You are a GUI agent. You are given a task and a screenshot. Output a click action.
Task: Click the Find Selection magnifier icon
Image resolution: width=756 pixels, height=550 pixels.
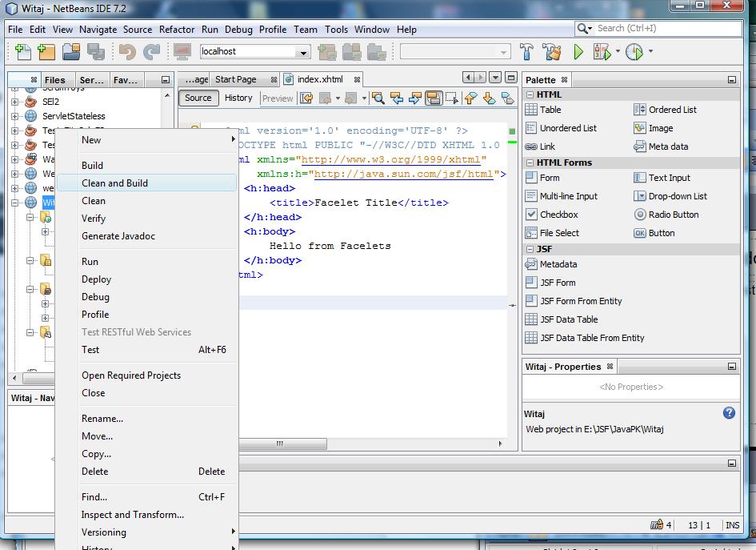point(378,98)
